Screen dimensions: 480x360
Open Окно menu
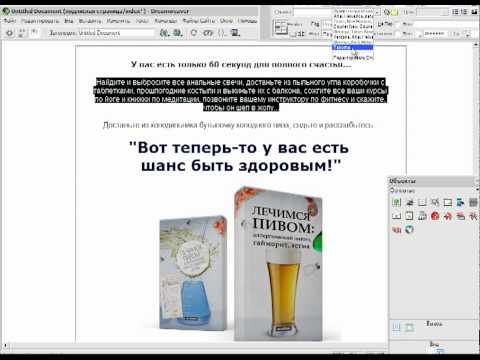226,21
